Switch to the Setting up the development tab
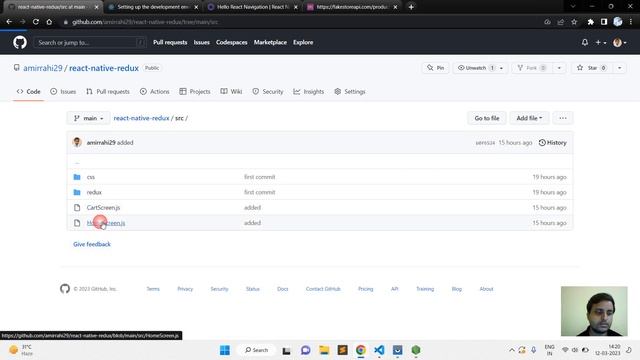The width and height of the screenshot is (640, 360). [152, 7]
